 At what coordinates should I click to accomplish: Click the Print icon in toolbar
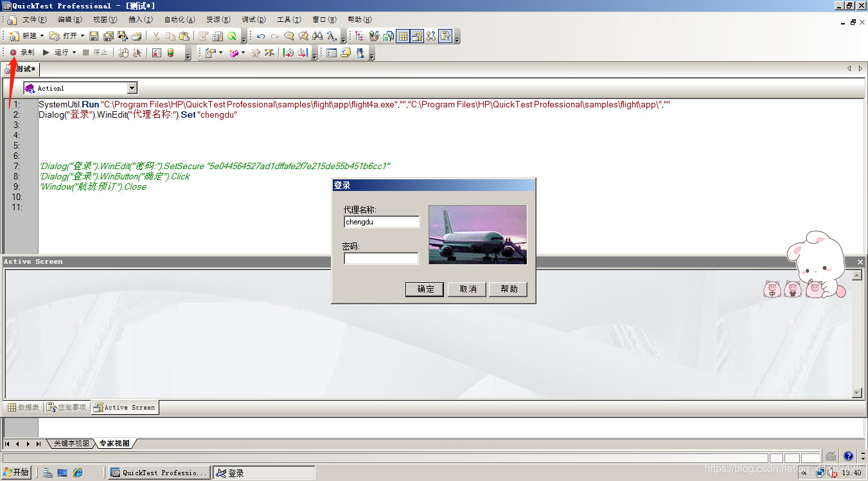(137, 36)
